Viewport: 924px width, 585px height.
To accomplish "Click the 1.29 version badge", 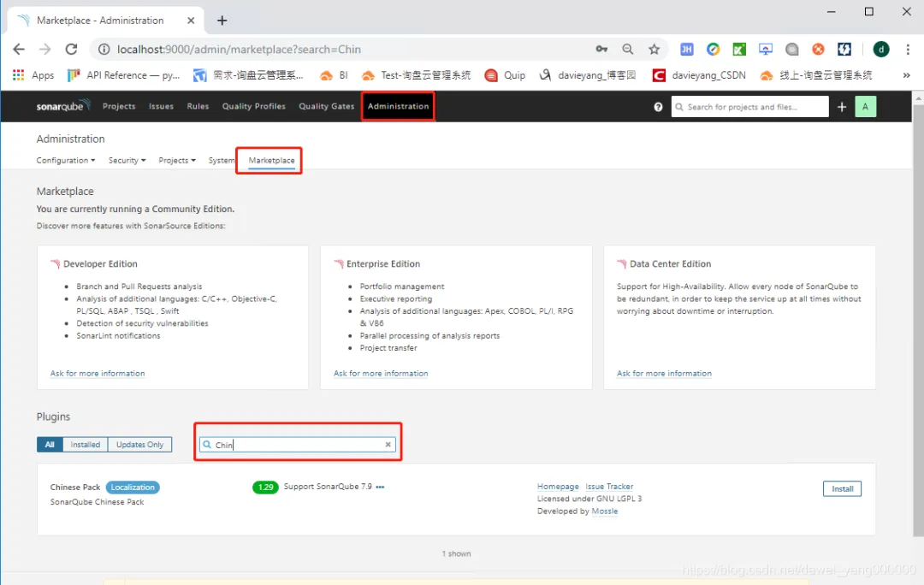I will [265, 487].
